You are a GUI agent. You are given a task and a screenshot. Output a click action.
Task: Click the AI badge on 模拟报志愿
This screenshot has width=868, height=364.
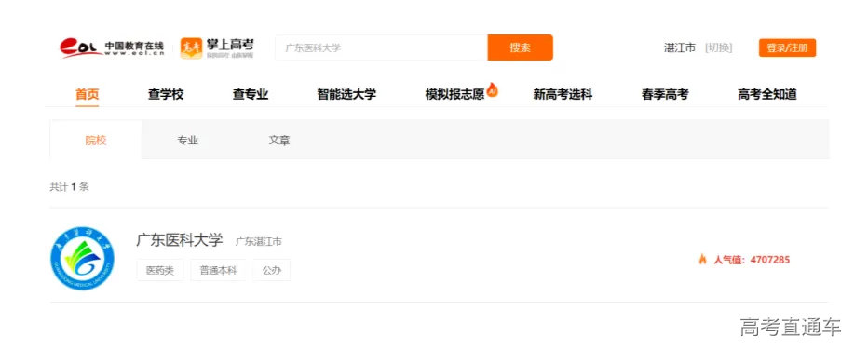[492, 89]
